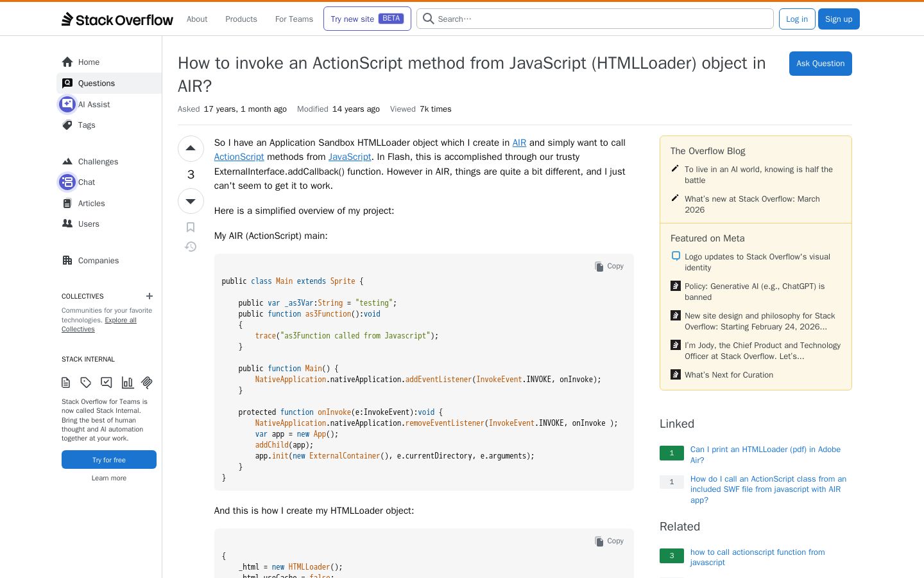Click the Home house icon
Screen dimensions: 924x578
point(67,62)
